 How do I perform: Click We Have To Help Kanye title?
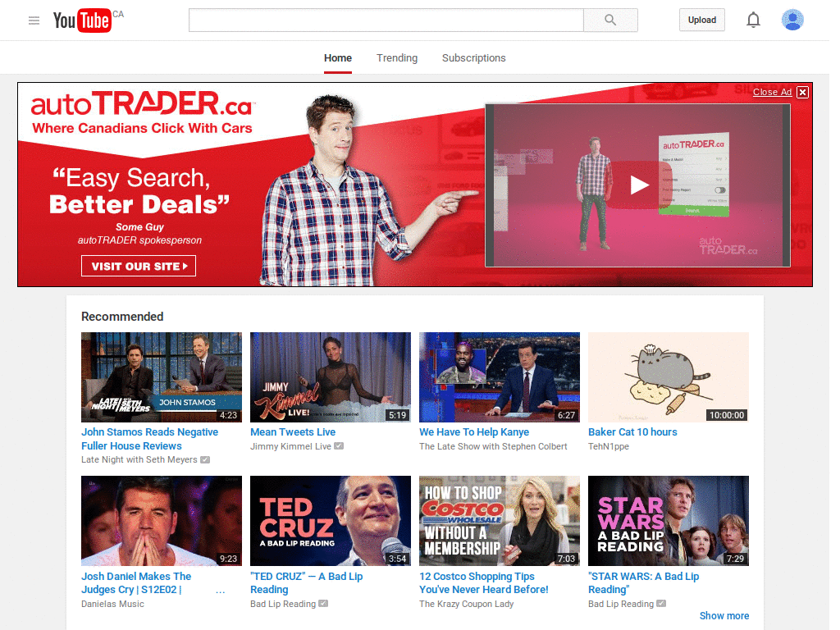[x=474, y=431]
